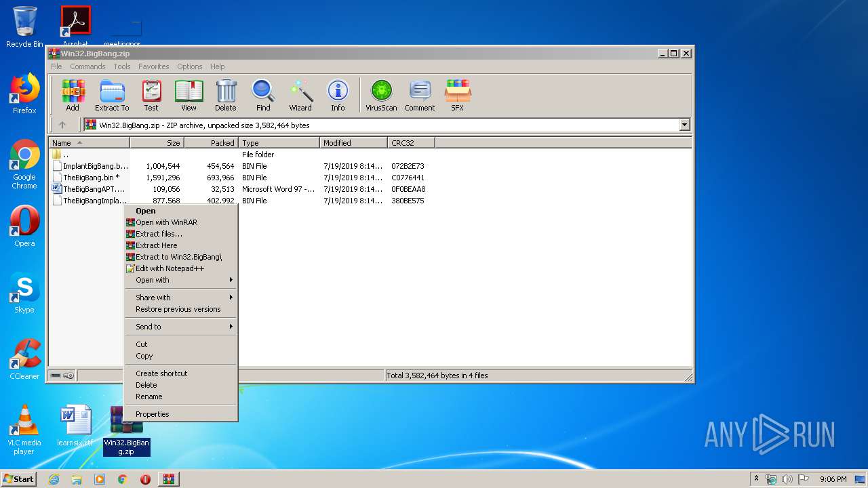Expand the Share with submenu
This screenshot has width=868, height=488.
181,298
